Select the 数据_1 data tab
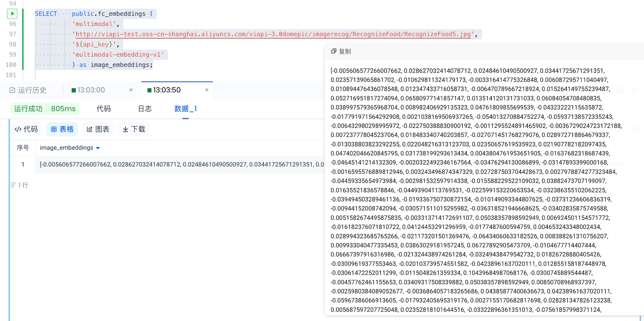 coord(185,109)
